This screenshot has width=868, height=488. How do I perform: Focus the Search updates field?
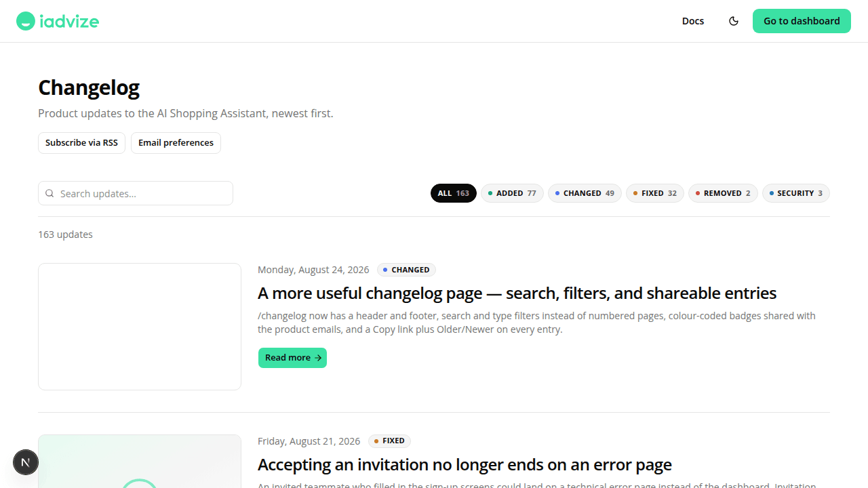[136, 193]
